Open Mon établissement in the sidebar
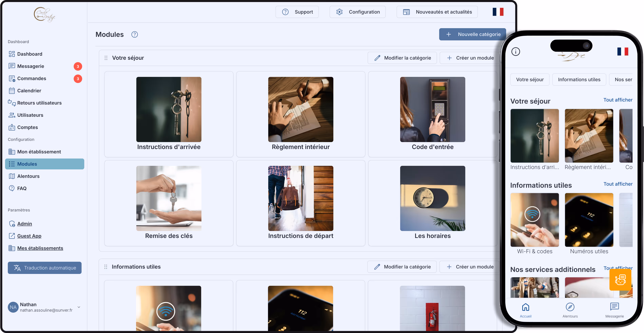The height and width of the screenshot is (333, 644). click(x=44, y=152)
